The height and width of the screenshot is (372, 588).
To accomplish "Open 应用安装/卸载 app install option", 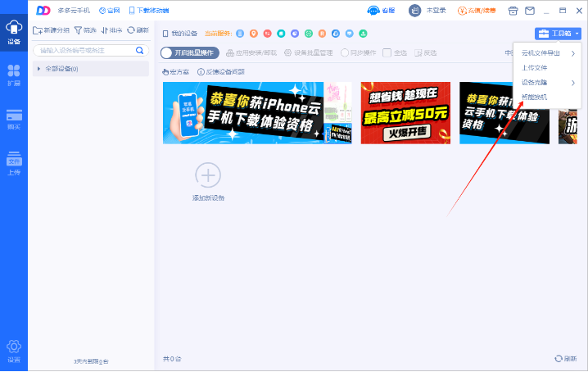I will click(x=251, y=53).
